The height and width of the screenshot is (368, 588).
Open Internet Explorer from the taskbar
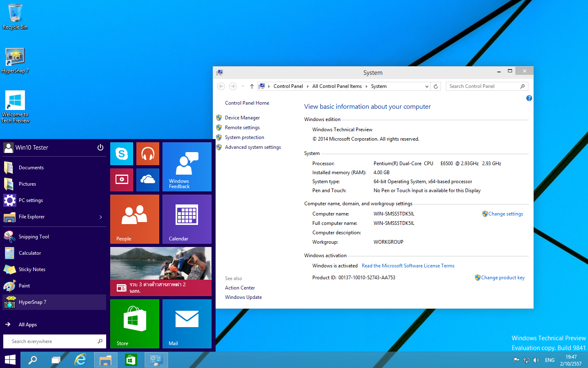pyautogui.click(x=80, y=360)
